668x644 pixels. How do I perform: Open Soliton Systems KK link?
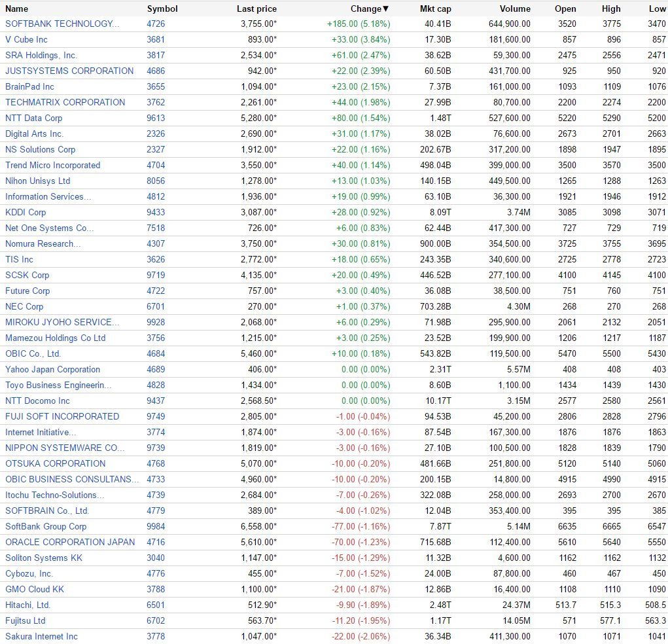tap(44, 558)
